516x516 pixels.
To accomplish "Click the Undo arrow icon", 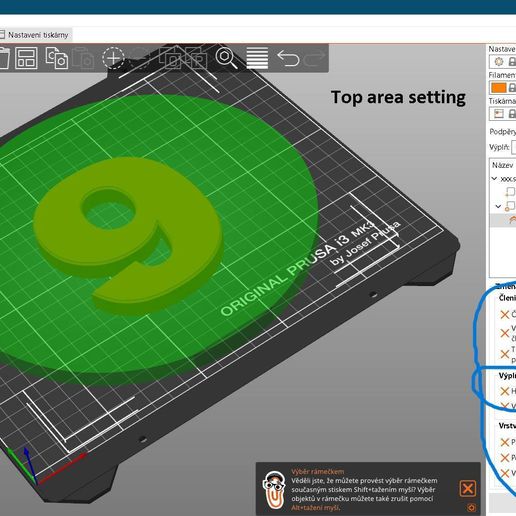I will (x=288, y=58).
